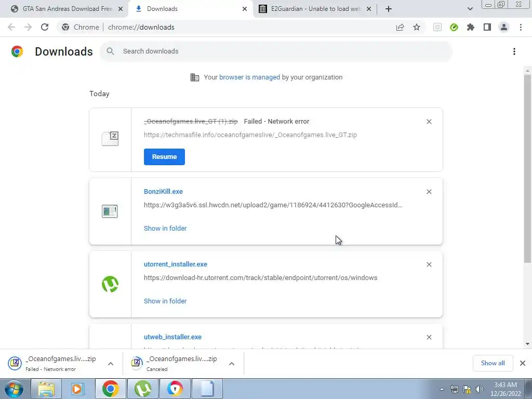Close the download shelf bar

coord(523,363)
